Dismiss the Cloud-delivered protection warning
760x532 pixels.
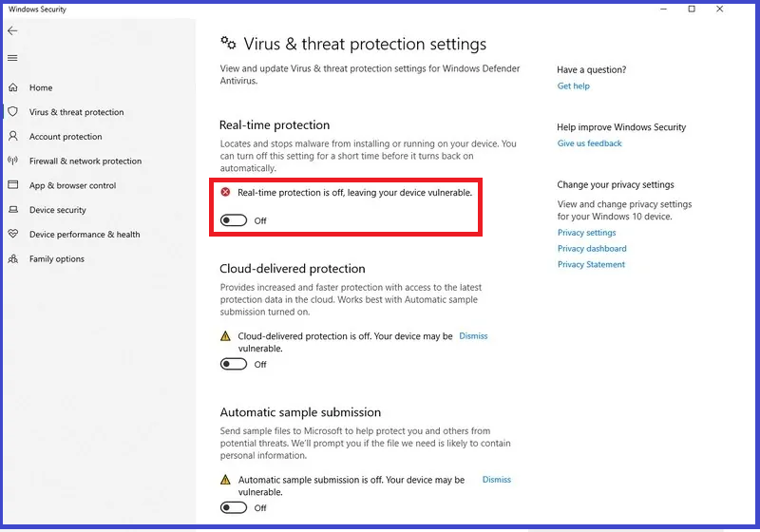(473, 335)
